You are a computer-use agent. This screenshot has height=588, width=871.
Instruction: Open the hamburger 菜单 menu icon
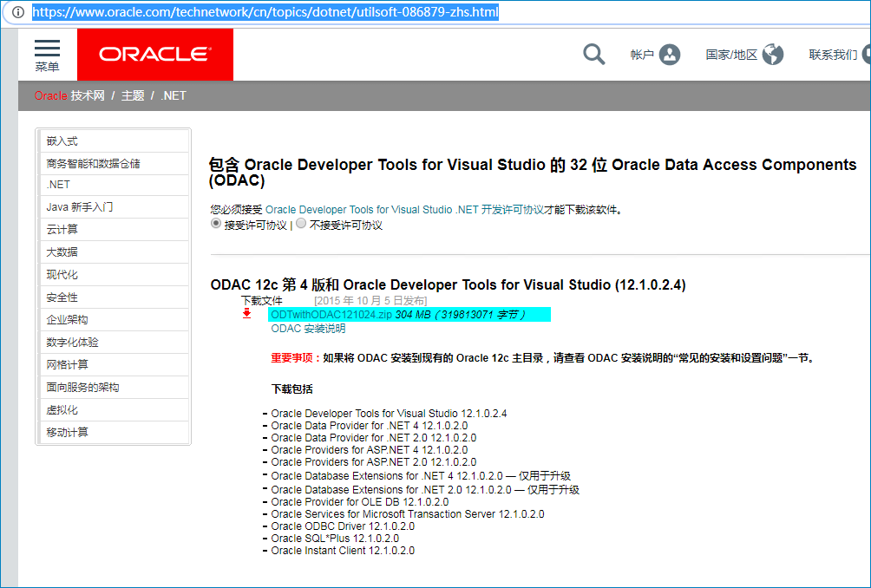point(47,49)
